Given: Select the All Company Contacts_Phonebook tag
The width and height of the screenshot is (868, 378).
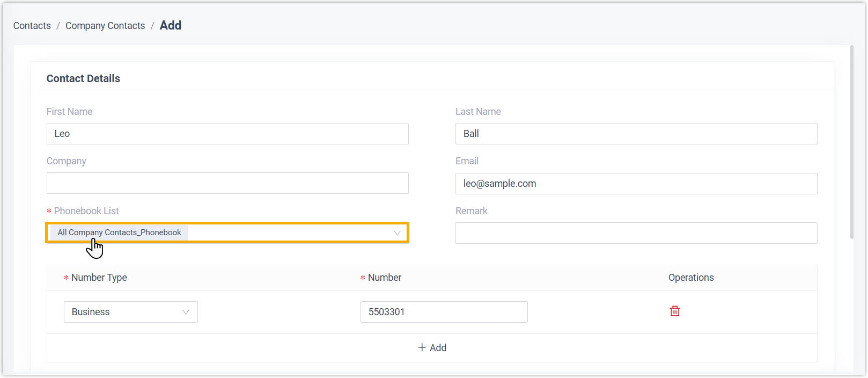Looking at the screenshot, I should [119, 232].
